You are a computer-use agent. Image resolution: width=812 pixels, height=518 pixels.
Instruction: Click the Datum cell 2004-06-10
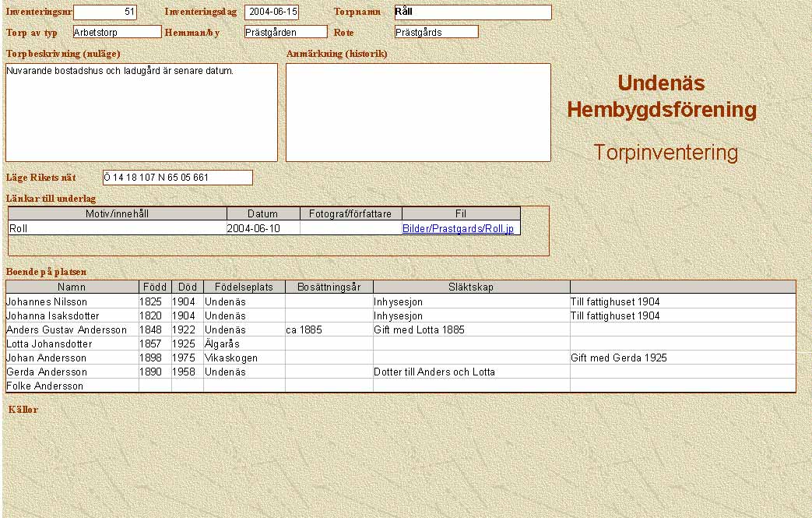coord(262,228)
